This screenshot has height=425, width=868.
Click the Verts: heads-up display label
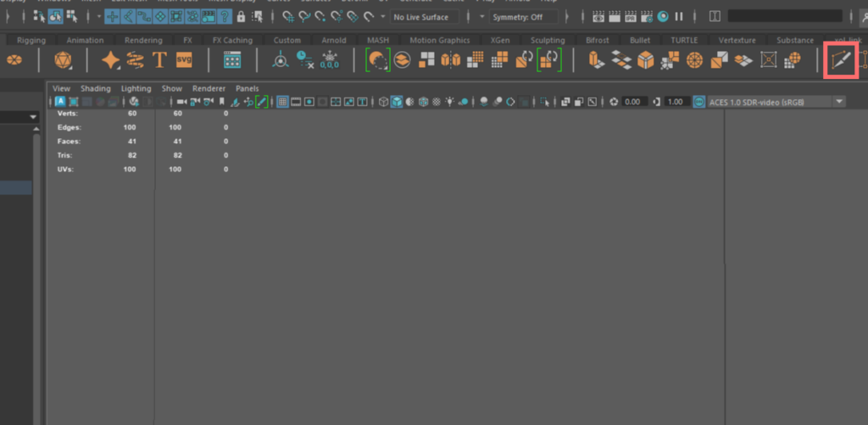coord(68,113)
